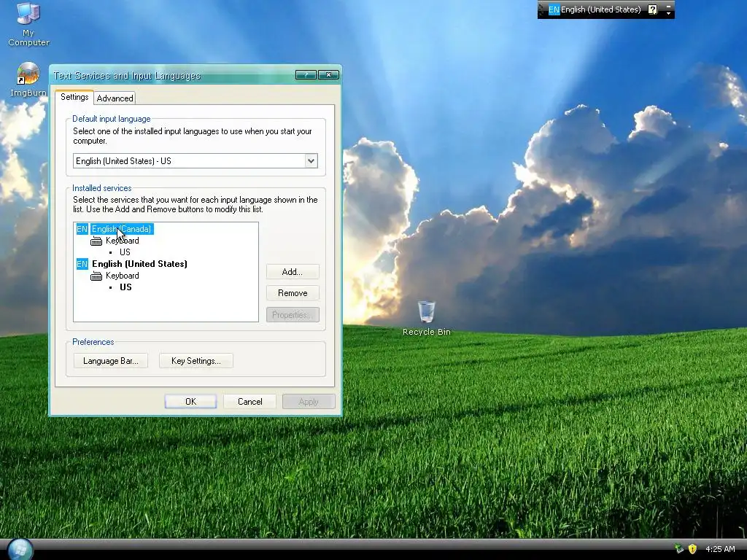Cancel the Text Services dialog
747x560 pixels.
[x=249, y=402]
